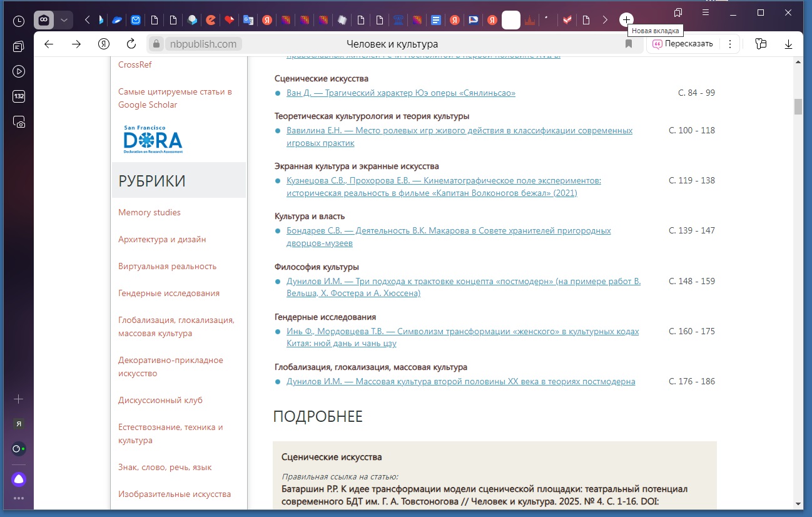Viewport: 812px width, 517px height.
Task: Open history clock icon at top left
Action: pyautogui.click(x=19, y=21)
